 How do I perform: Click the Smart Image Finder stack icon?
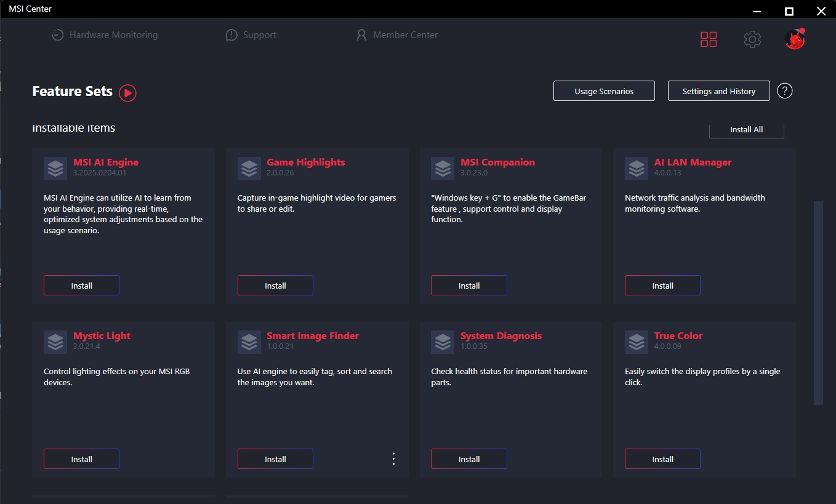[249, 342]
